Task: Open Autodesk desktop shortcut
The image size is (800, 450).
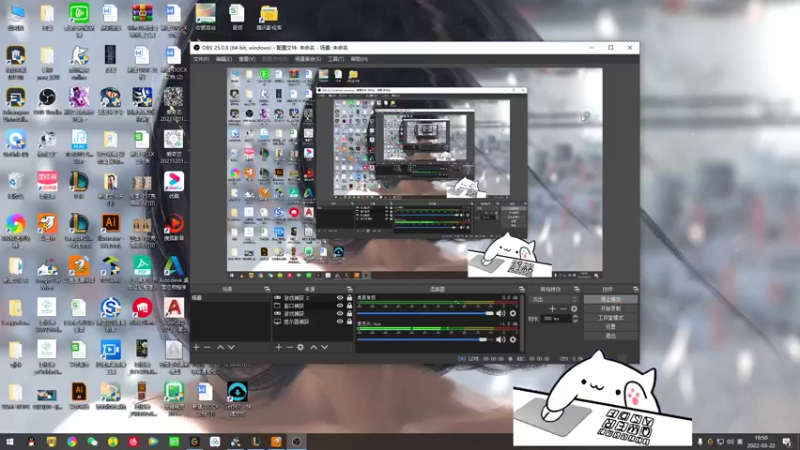Action: point(173,273)
